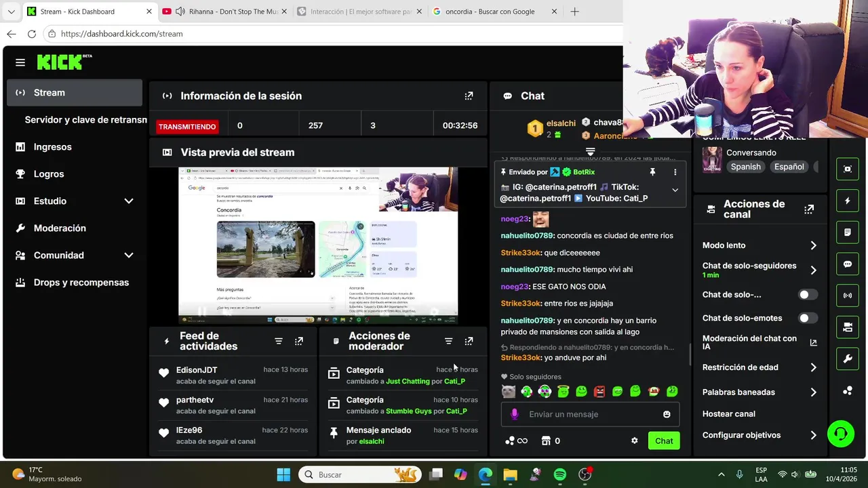Click the cat emote in quick emotes
Image resolution: width=868 pixels, height=488 pixels.
(x=508, y=391)
